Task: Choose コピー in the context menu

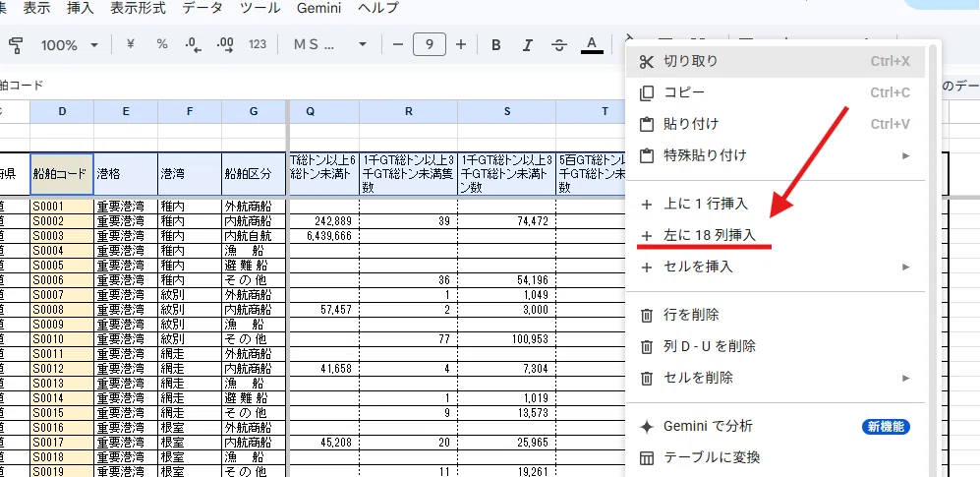Action: coord(775,92)
